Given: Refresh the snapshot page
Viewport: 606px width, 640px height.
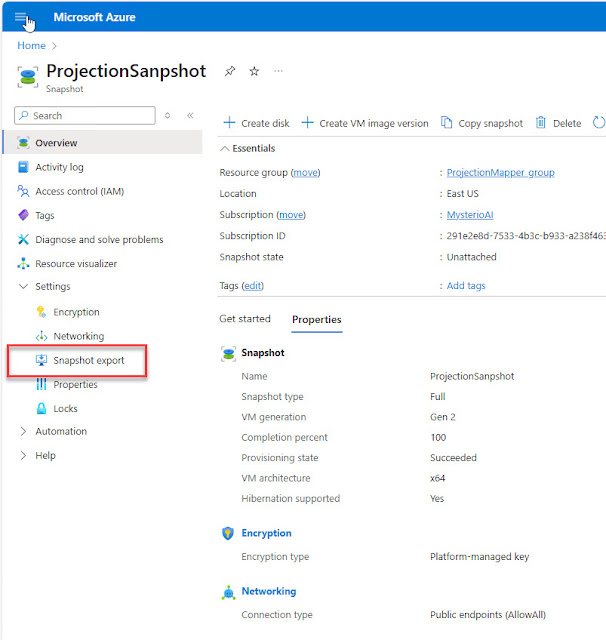Looking at the screenshot, I should (x=599, y=122).
